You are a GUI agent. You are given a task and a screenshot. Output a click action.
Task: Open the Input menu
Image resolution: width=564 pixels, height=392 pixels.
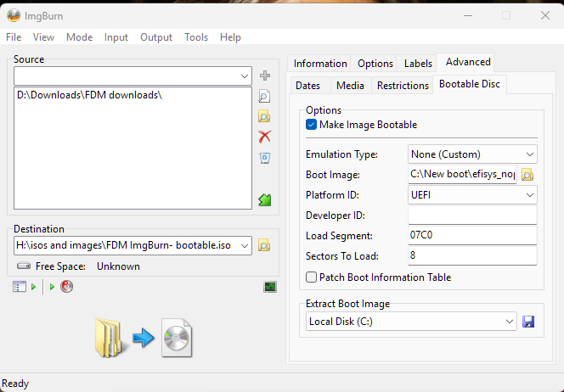(116, 37)
